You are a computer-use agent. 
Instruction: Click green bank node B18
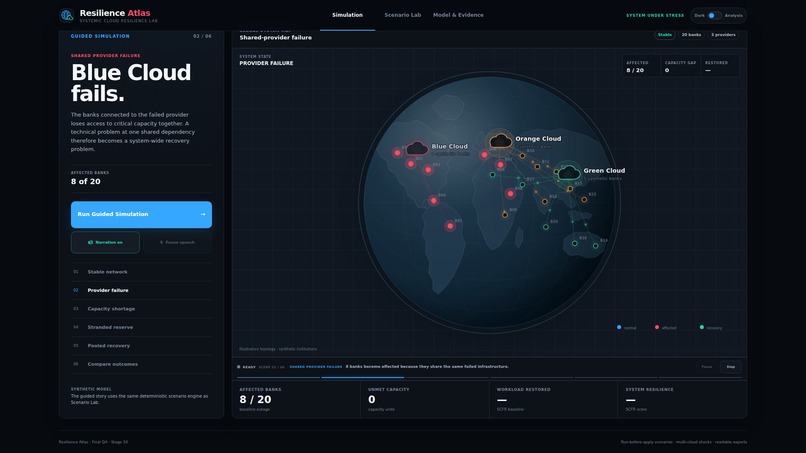575,243
